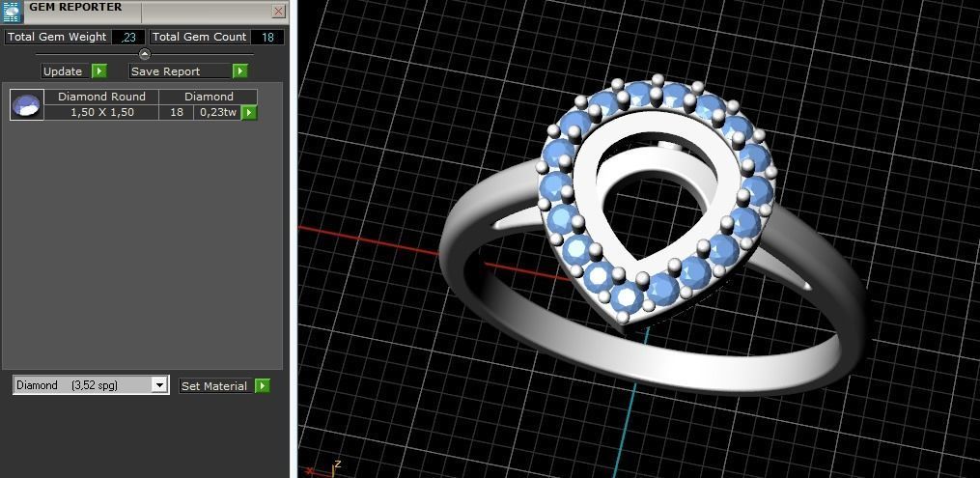Click the green arrow next to Update

click(99, 71)
